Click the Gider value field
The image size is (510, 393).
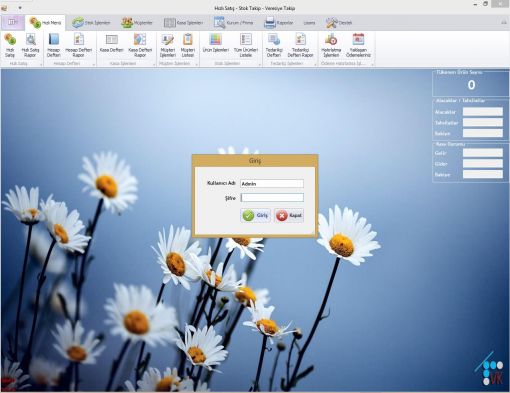click(x=483, y=163)
